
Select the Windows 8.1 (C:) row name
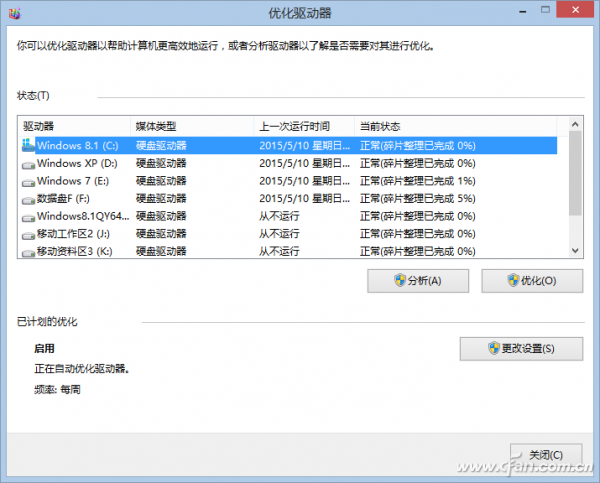tap(78, 145)
